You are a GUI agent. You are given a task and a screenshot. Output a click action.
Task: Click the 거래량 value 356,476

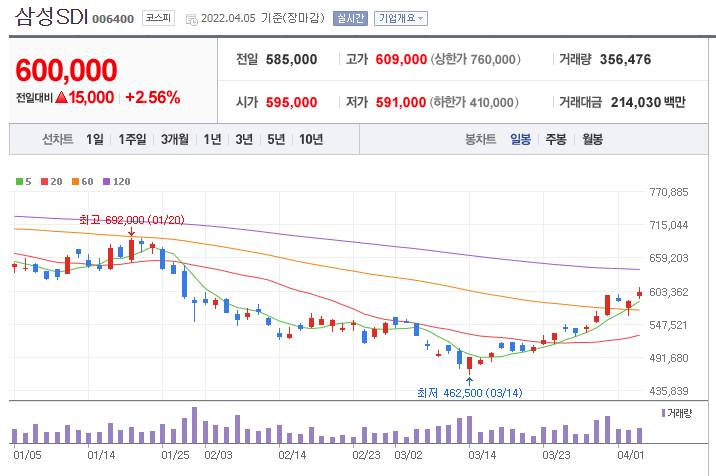tap(625, 59)
